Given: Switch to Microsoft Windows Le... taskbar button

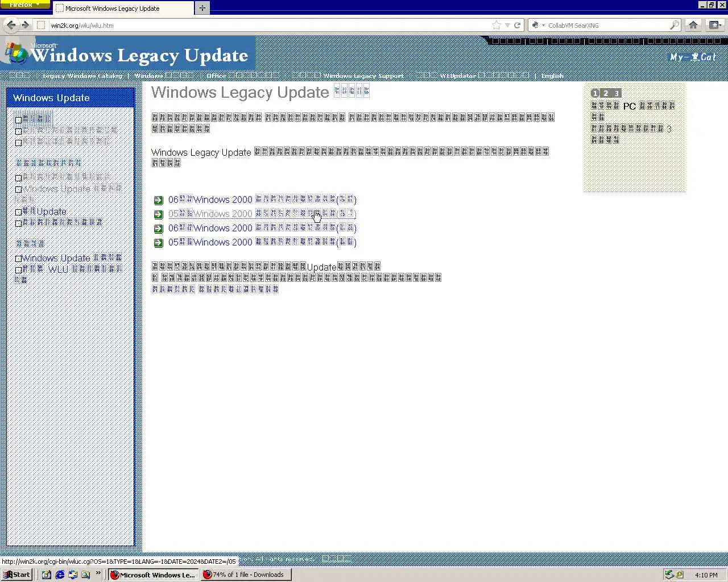Looking at the screenshot, I should (153, 575).
